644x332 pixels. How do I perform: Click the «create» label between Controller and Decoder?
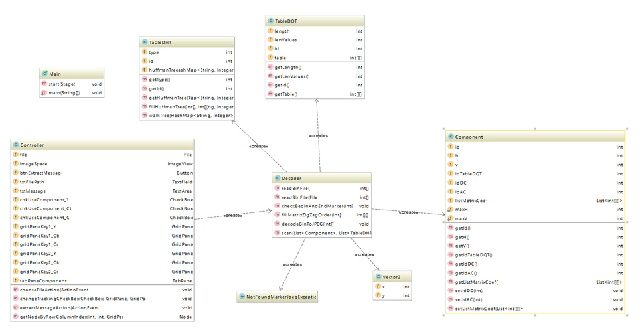[x=232, y=216]
